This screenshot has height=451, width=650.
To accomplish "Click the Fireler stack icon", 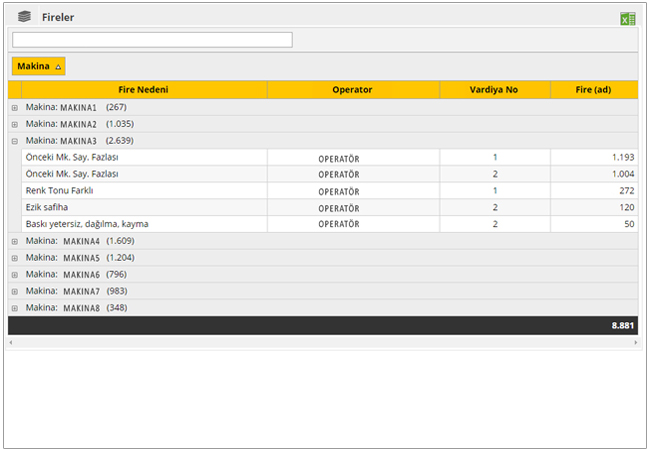I will 24,17.
